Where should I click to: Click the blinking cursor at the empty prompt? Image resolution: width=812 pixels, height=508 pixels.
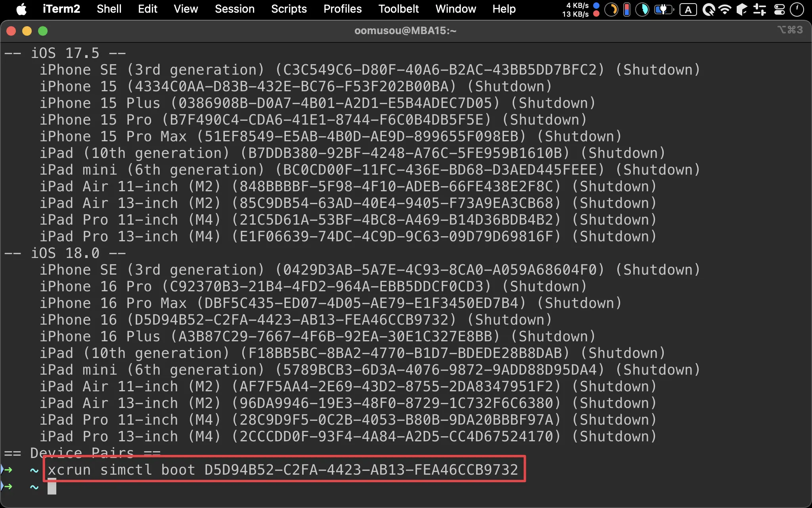(x=52, y=487)
